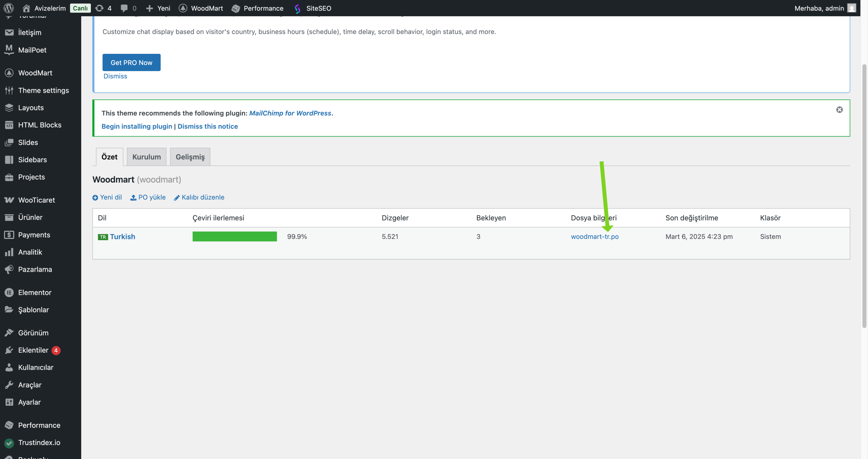Viewport: 868px width, 459px height.
Task: Click Begin installing plugin
Action: tap(137, 126)
